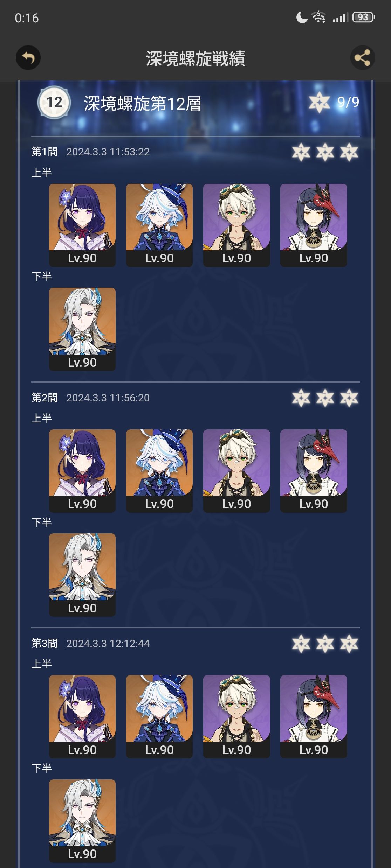Tap the floor 12 badge icon
Image resolution: width=391 pixels, height=868 pixels.
click(x=54, y=102)
